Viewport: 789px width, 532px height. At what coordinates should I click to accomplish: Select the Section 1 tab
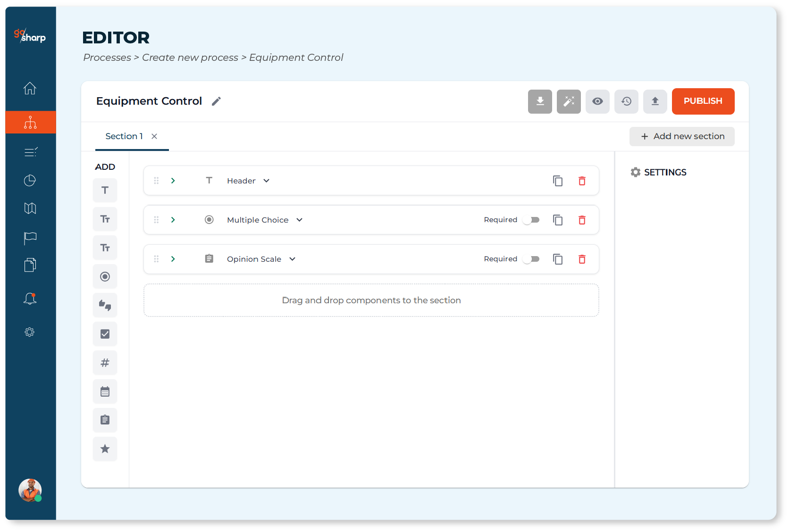click(x=124, y=136)
